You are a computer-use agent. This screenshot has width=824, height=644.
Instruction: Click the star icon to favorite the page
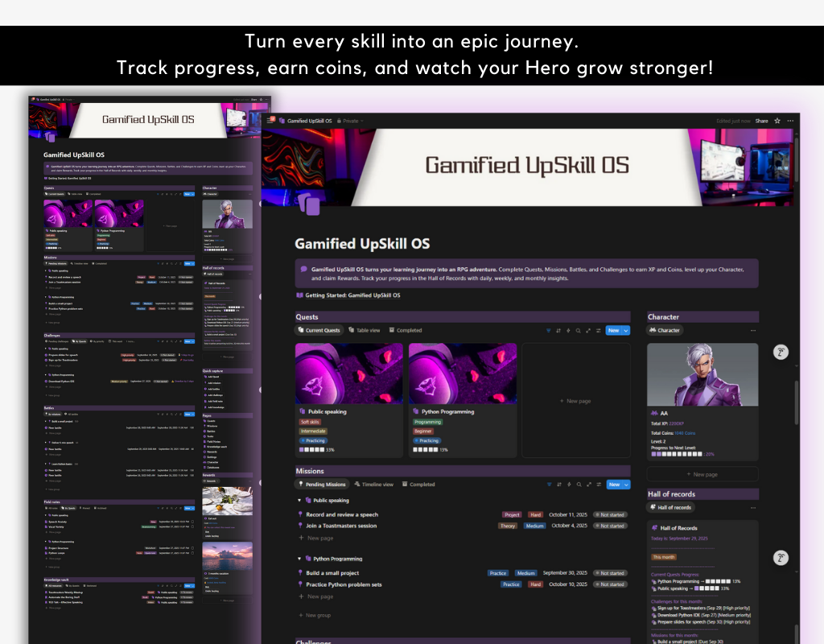tap(777, 121)
